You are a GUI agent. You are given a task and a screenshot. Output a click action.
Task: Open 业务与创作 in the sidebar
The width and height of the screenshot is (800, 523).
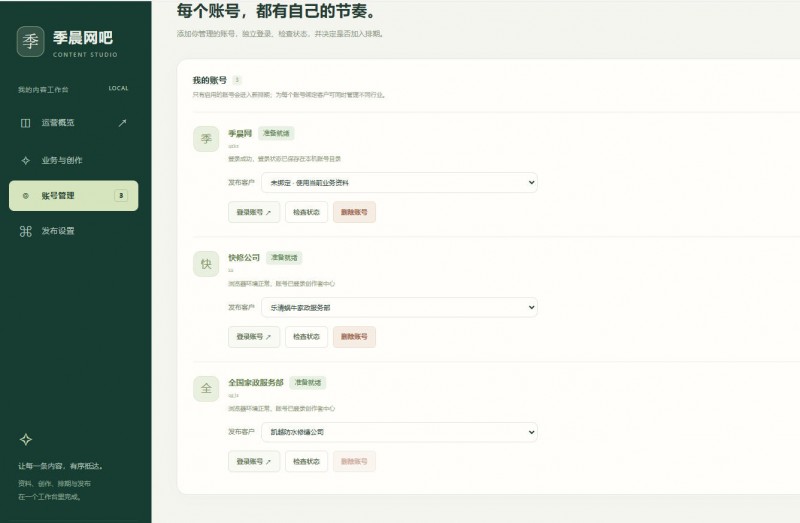pos(73,160)
